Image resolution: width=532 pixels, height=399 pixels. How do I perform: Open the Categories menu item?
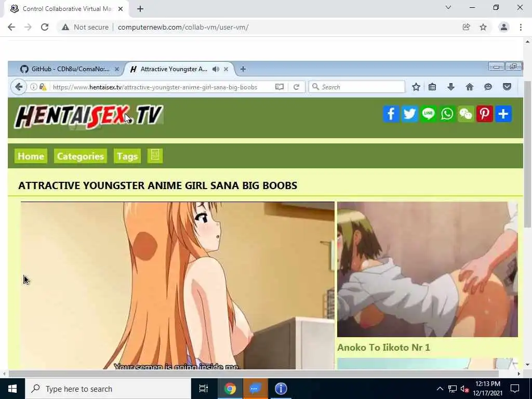click(x=81, y=156)
